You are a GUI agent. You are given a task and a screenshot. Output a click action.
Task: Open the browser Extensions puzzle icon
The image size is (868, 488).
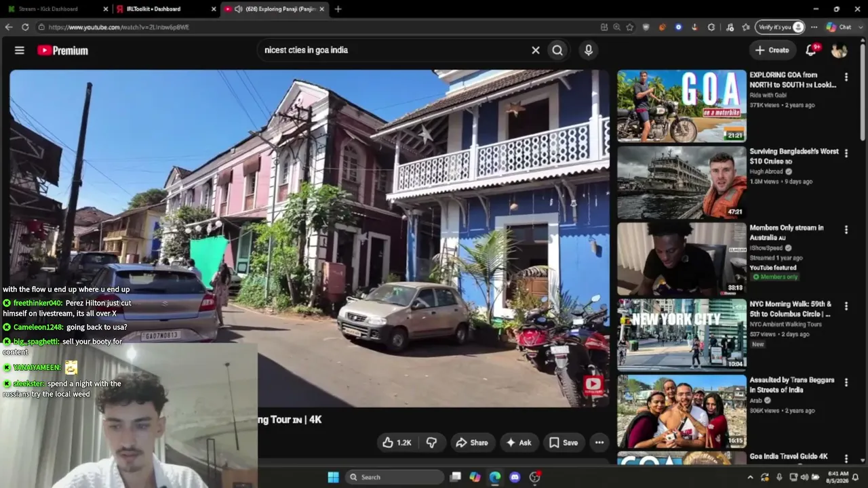(x=711, y=27)
